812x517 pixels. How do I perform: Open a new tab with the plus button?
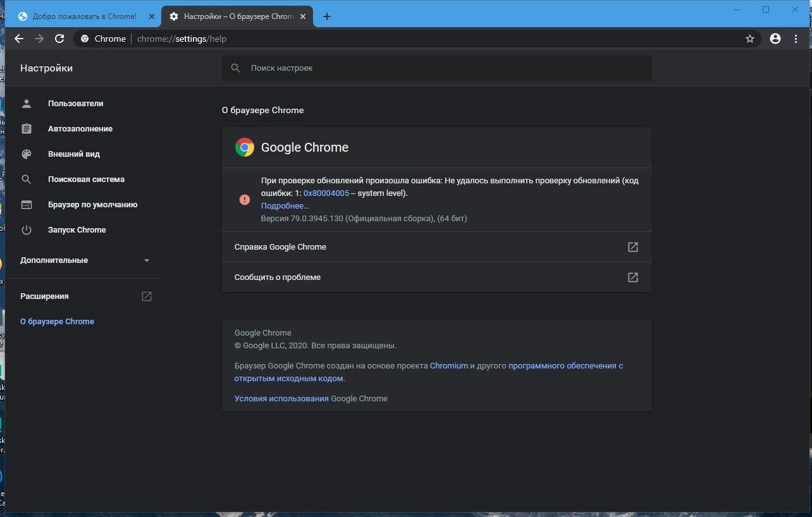click(x=327, y=16)
